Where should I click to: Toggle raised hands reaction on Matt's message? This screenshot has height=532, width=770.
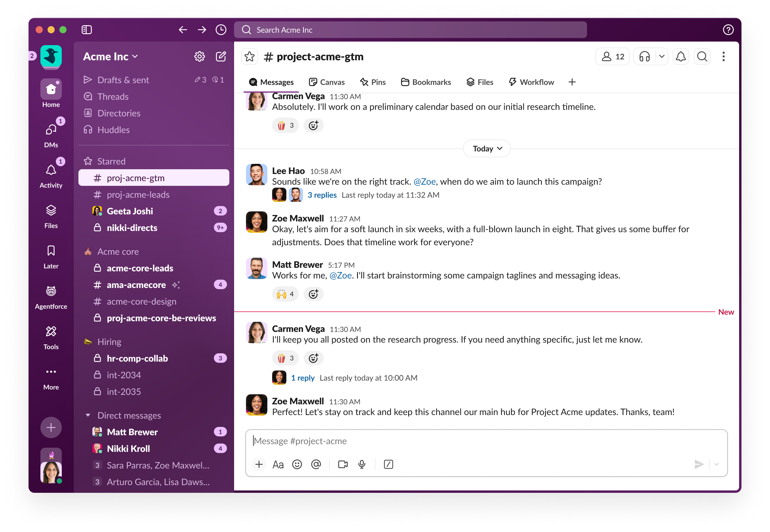(285, 294)
